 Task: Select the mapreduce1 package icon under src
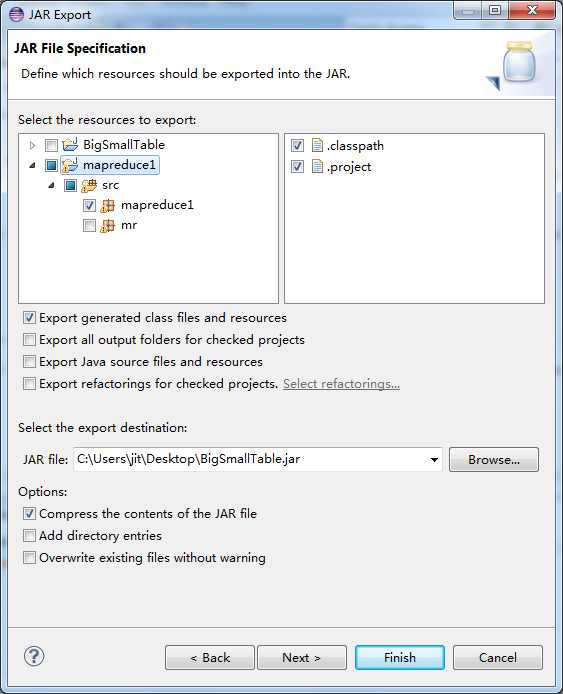108,205
